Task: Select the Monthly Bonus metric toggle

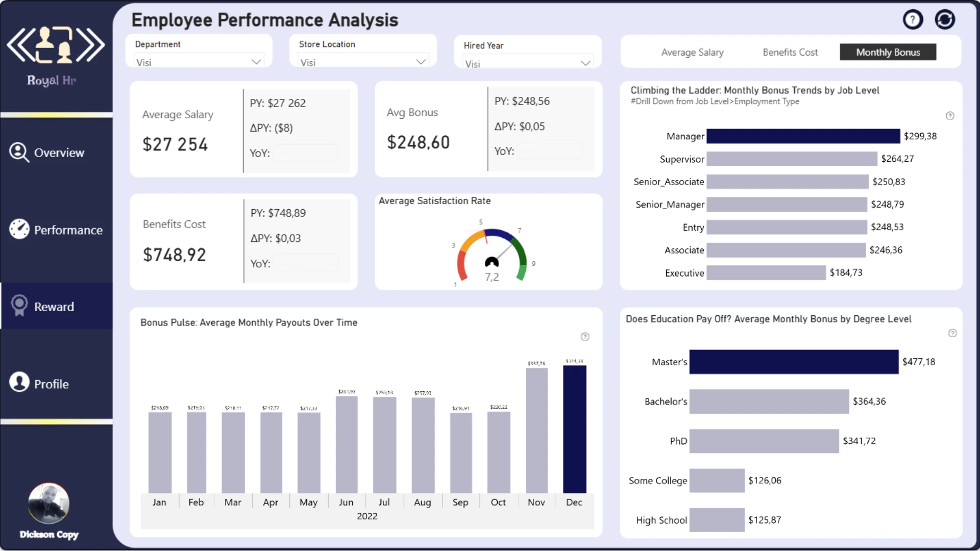Action: [x=888, y=52]
